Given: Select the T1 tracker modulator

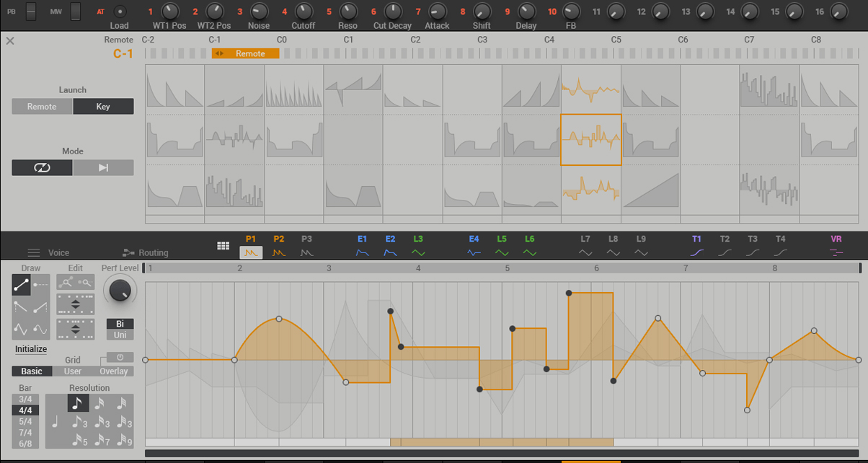Looking at the screenshot, I should [x=696, y=247].
